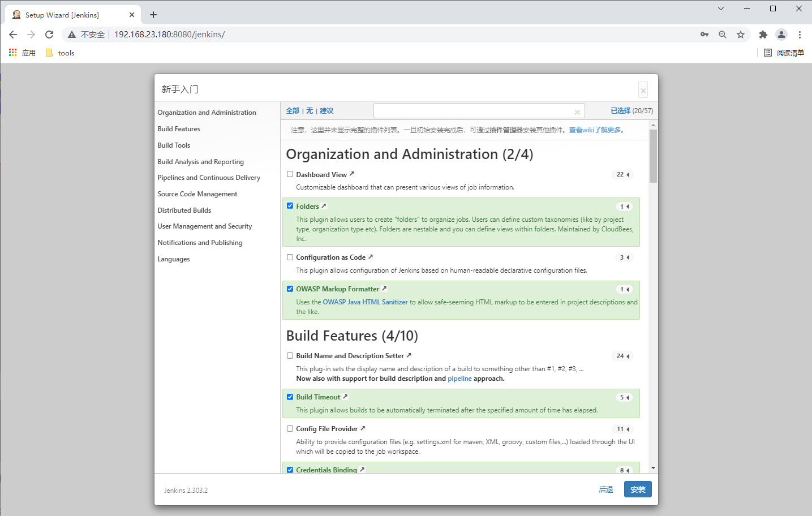The image size is (812, 516).
Task: Clear the plugin search field X icon
Action: click(577, 112)
